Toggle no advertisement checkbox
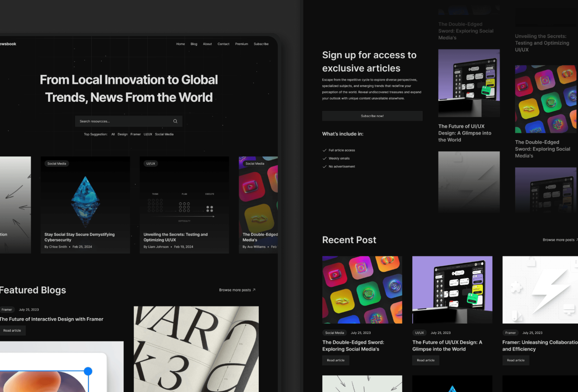This screenshot has height=392, width=578. [x=325, y=166]
